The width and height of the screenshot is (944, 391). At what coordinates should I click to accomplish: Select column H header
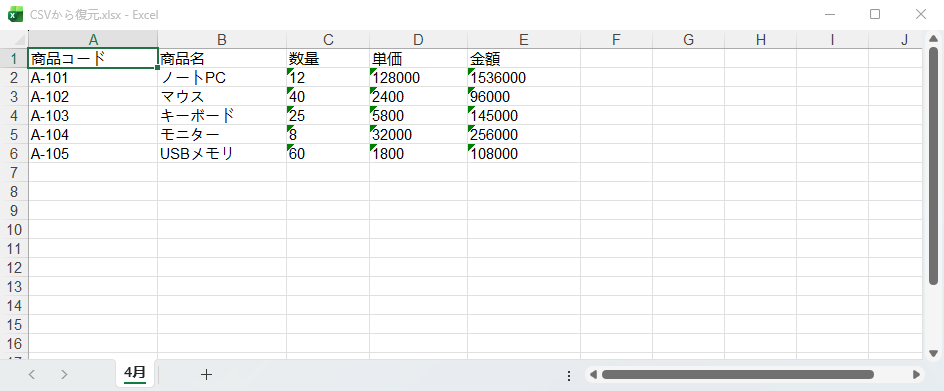(x=760, y=40)
